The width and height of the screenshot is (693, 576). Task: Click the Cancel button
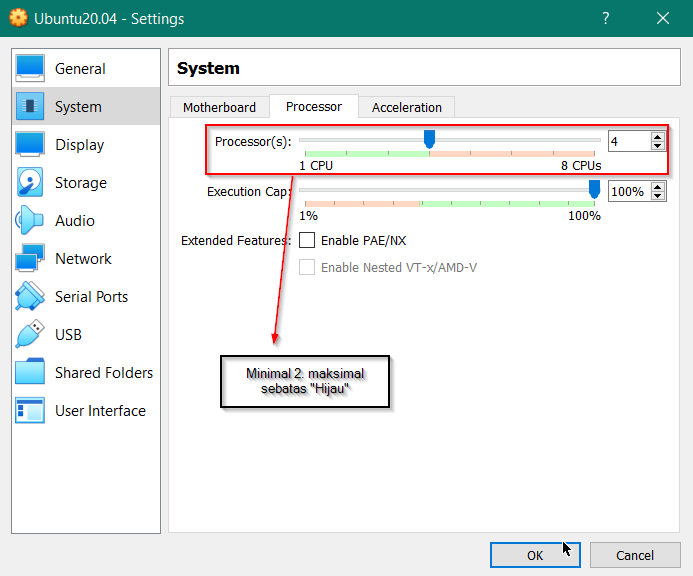[x=634, y=555]
